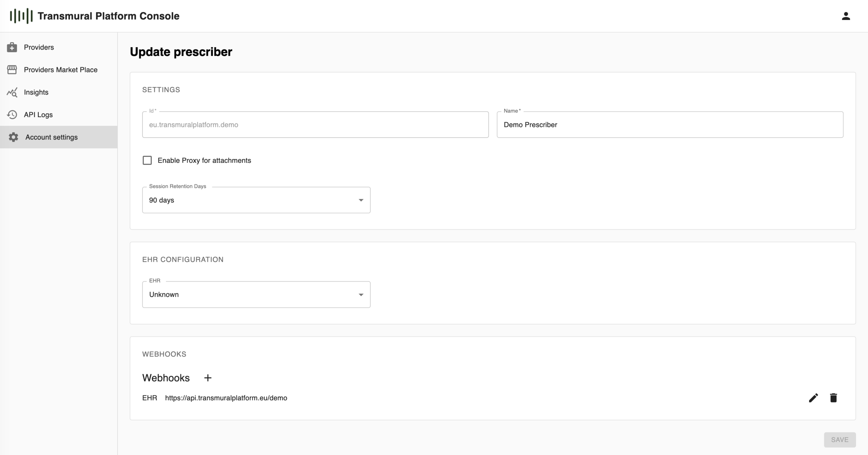Screen dimensions: 868x455
Task: Select Account settings in the navigation menu
Action: pyautogui.click(x=51, y=137)
